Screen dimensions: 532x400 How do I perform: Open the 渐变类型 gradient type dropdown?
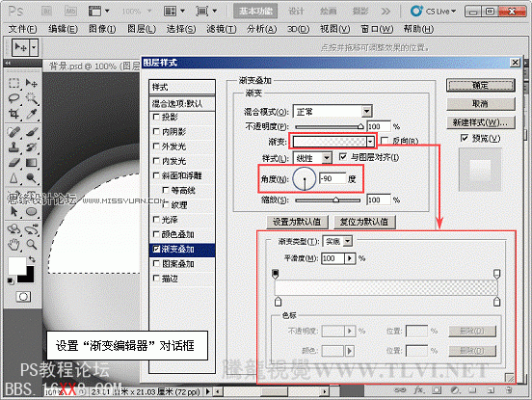[x=348, y=241]
